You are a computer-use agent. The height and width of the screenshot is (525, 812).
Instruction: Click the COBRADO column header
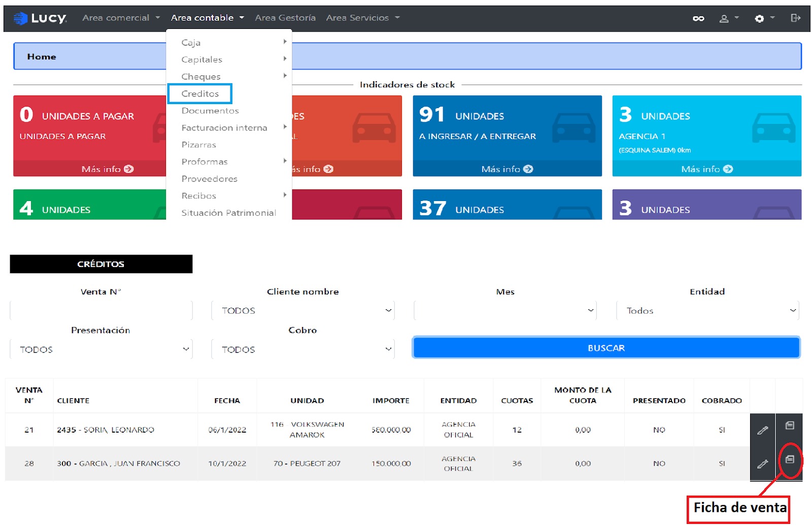722,401
